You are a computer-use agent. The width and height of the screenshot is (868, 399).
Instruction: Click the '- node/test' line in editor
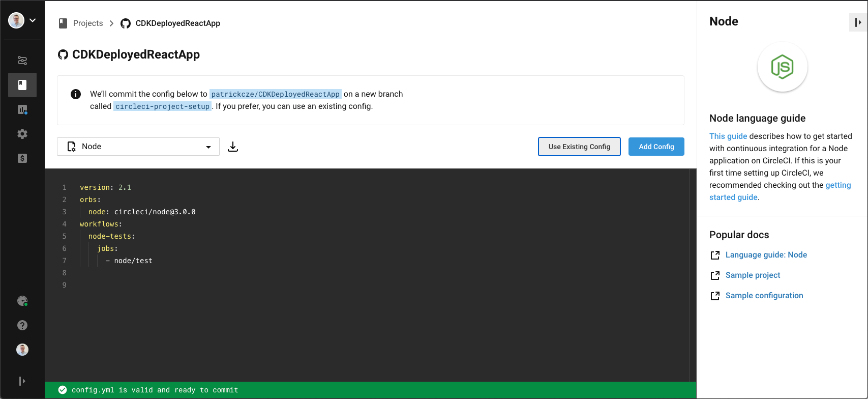129,261
